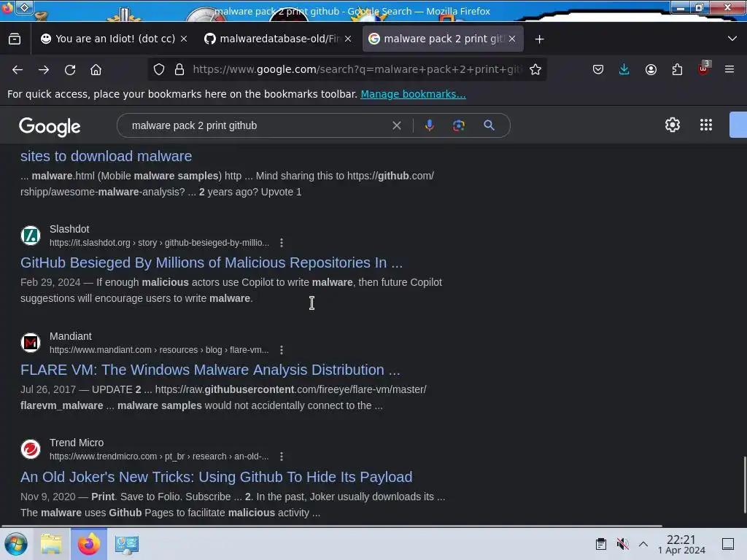The image size is (747, 560).
Task: Open the Firefox account icon
Action: [651, 69]
